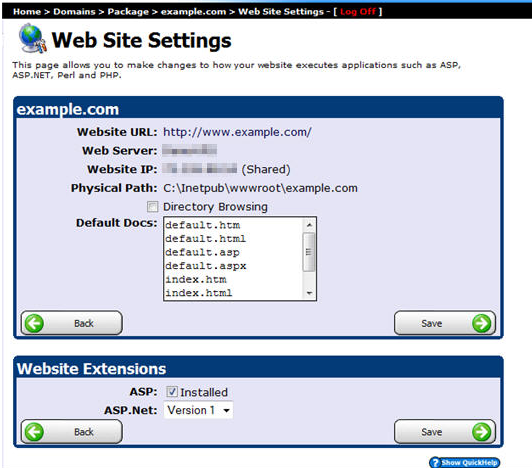Enable the Directory Browsing checkbox

(x=152, y=206)
